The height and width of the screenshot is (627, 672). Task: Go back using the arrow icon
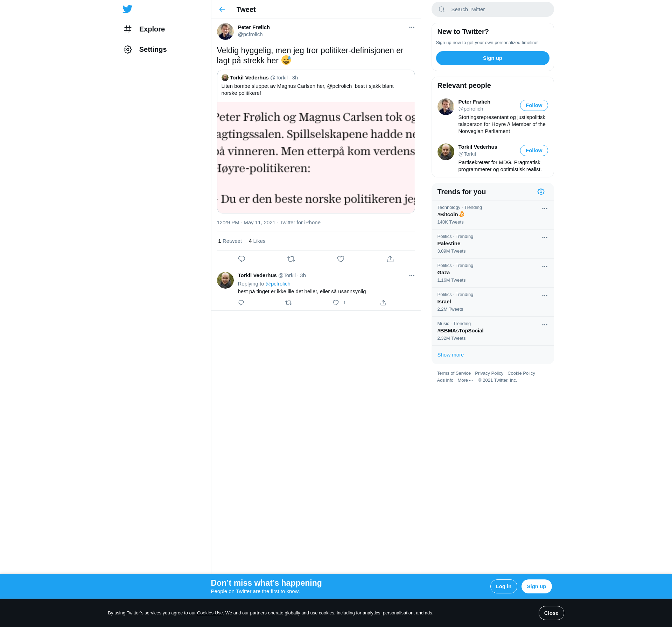pyautogui.click(x=222, y=9)
